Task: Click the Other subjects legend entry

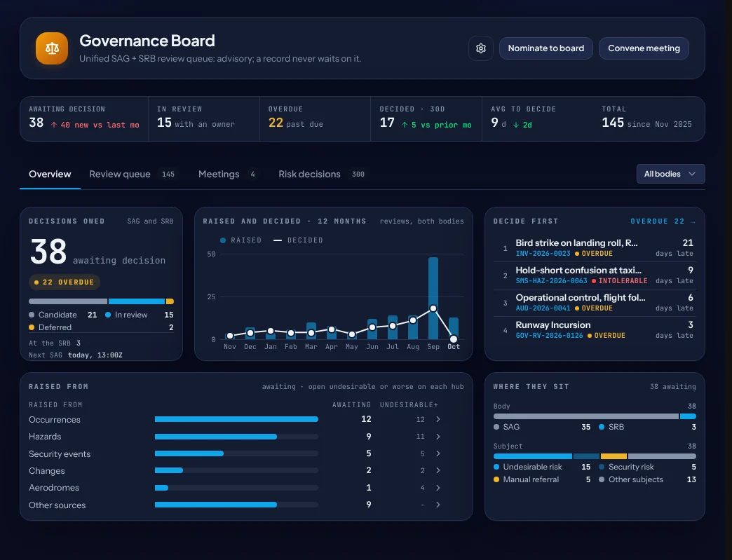Action: coord(647,479)
